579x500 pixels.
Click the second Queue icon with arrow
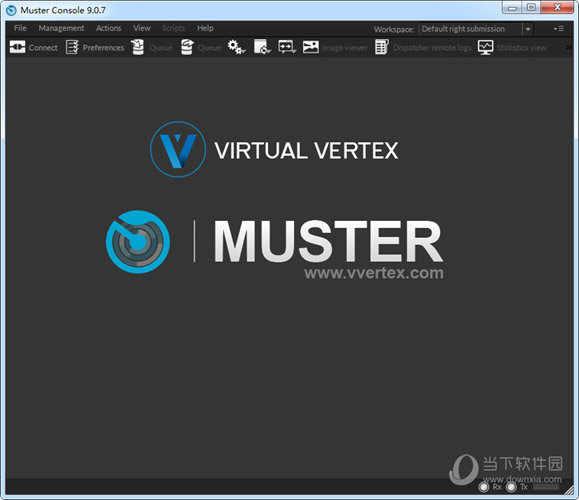pyautogui.click(x=187, y=47)
